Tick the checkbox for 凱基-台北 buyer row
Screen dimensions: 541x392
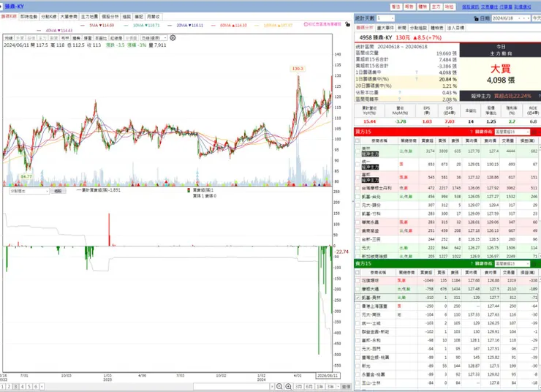click(x=357, y=197)
